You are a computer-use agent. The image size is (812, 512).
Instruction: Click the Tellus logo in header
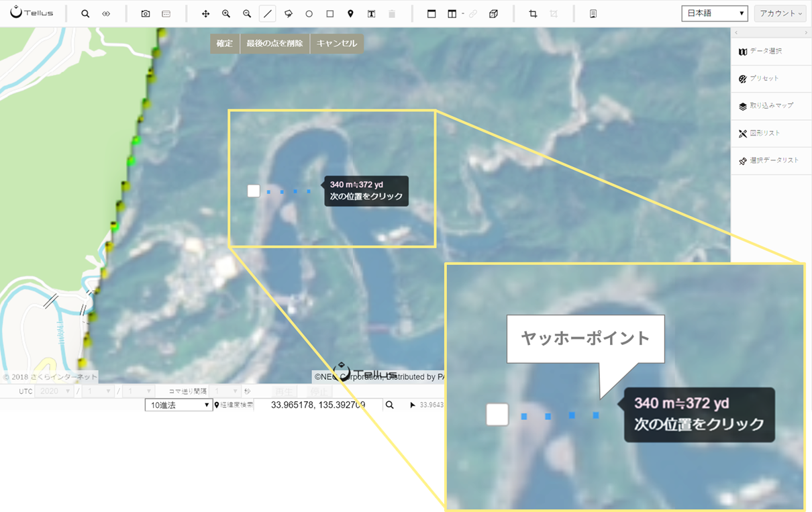[32, 12]
